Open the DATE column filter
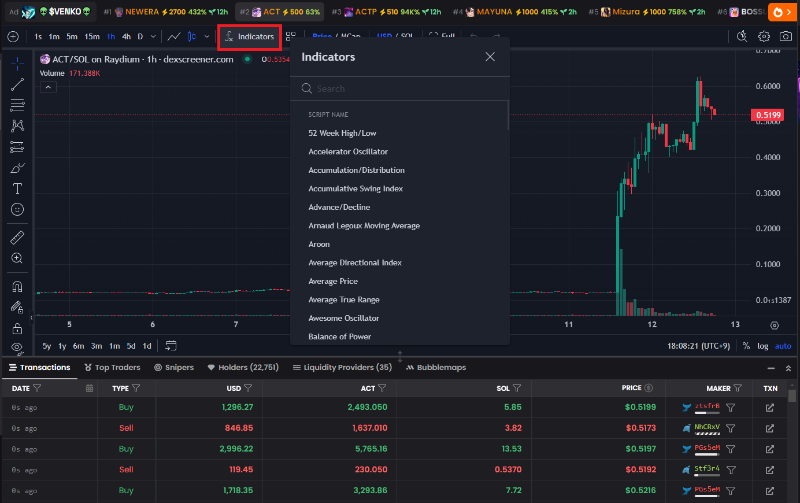 click(x=37, y=388)
